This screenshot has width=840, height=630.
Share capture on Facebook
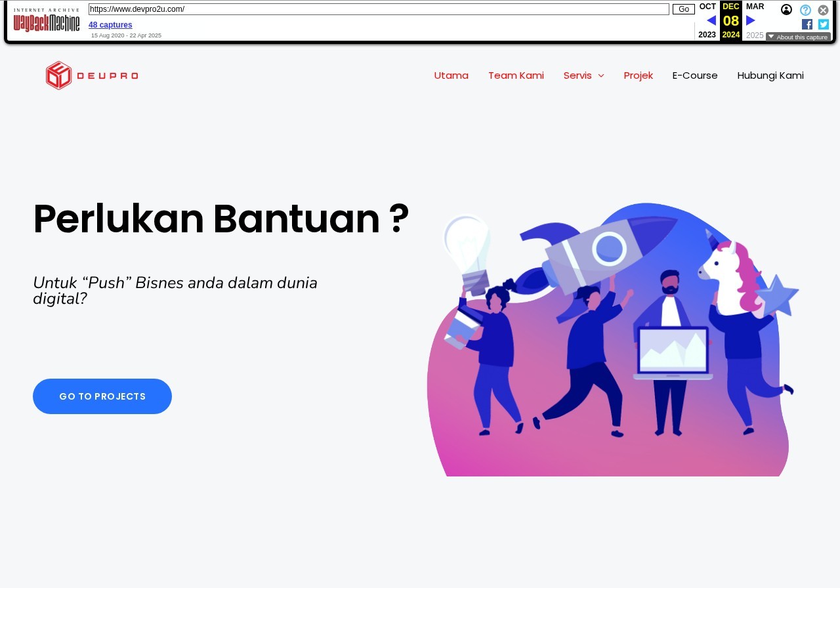click(x=807, y=24)
